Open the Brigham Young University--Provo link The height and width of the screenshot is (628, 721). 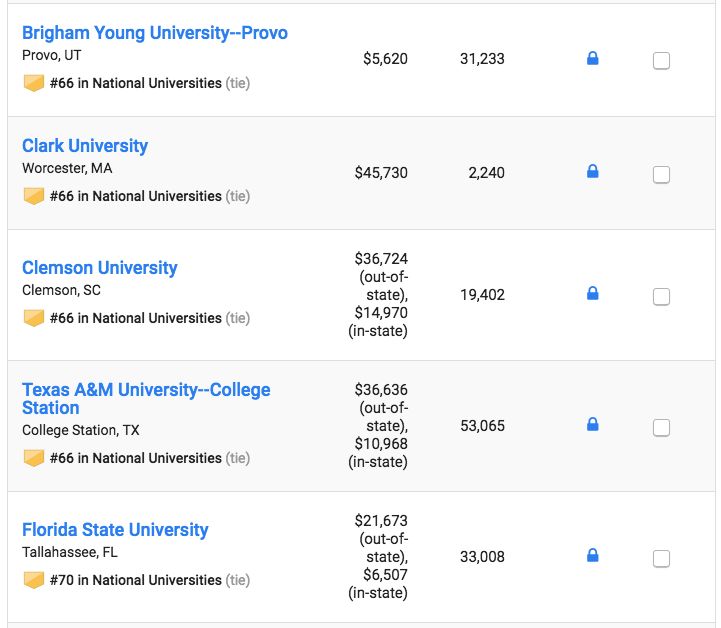tap(155, 33)
